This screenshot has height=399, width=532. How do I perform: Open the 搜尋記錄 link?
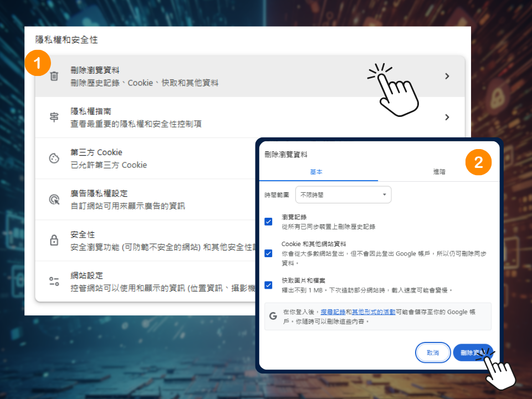point(333,312)
